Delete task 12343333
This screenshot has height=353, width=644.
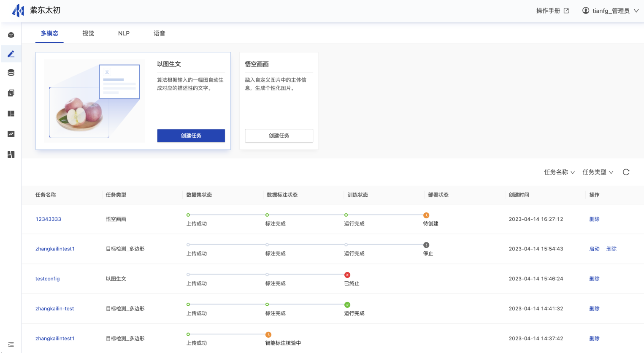pos(594,219)
